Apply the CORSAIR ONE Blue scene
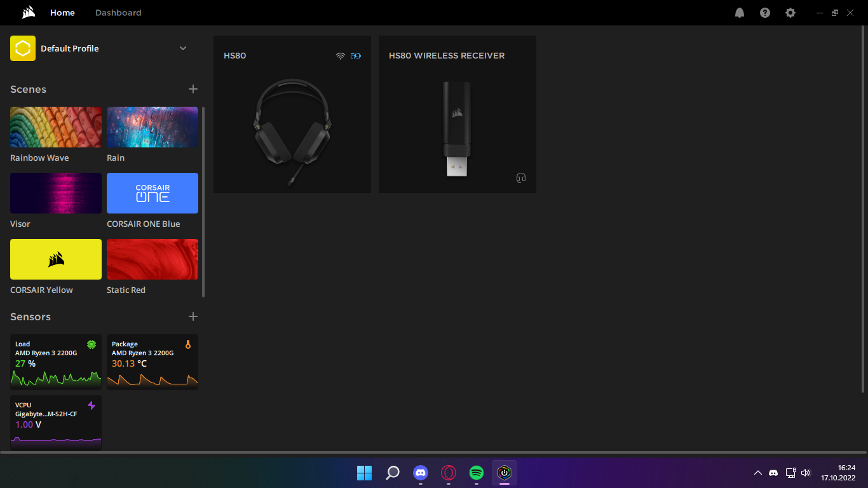Viewport: 868px width, 488px height. coord(153,193)
